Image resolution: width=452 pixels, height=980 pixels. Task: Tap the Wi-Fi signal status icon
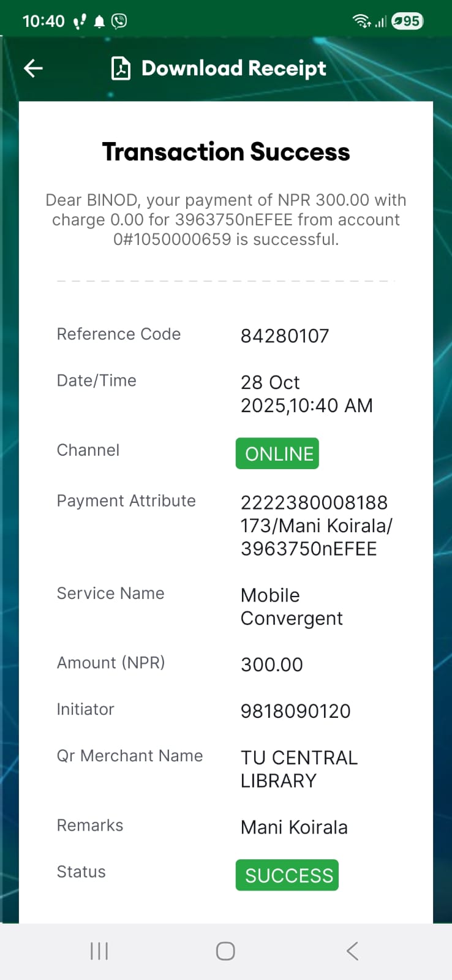click(361, 21)
